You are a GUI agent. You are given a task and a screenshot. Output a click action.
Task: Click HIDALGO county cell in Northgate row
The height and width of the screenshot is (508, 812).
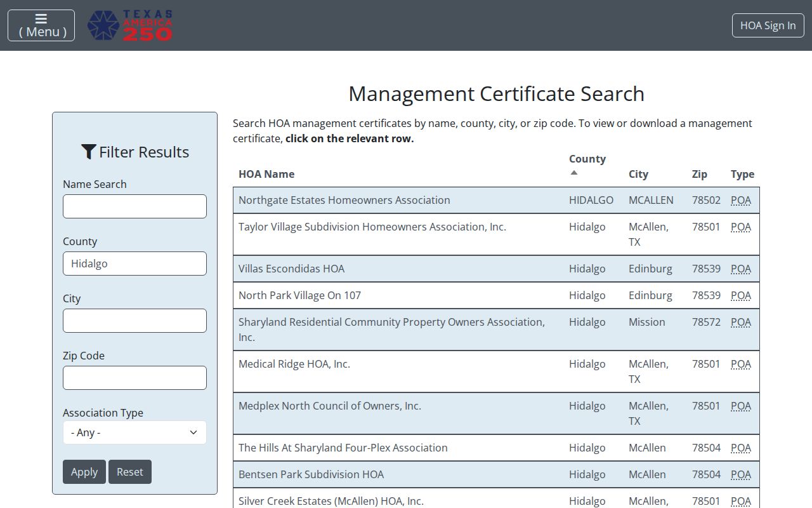pyautogui.click(x=591, y=200)
